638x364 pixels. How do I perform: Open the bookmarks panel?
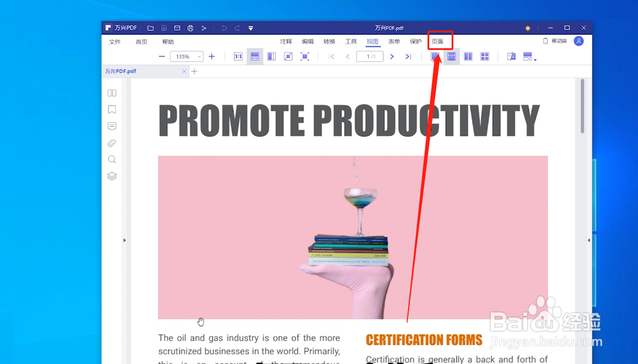112,109
